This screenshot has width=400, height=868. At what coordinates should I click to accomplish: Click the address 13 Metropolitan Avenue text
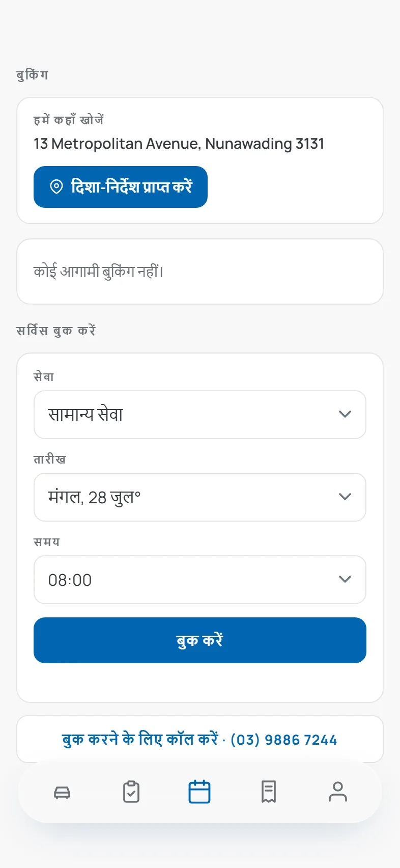179,144
